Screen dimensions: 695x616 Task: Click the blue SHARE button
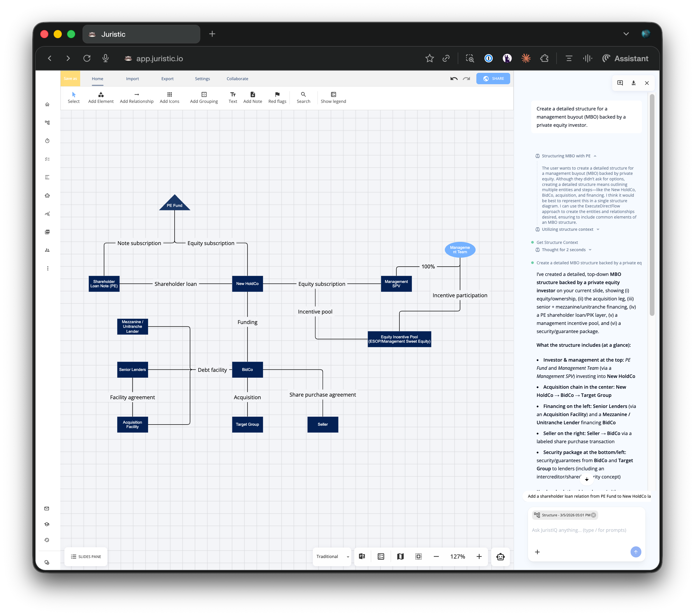[493, 78]
